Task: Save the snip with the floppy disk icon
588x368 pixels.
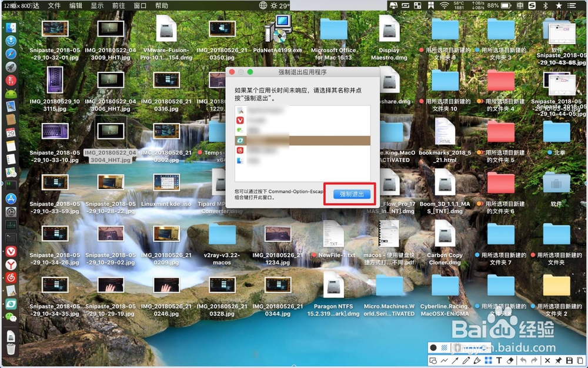Action: click(569, 360)
